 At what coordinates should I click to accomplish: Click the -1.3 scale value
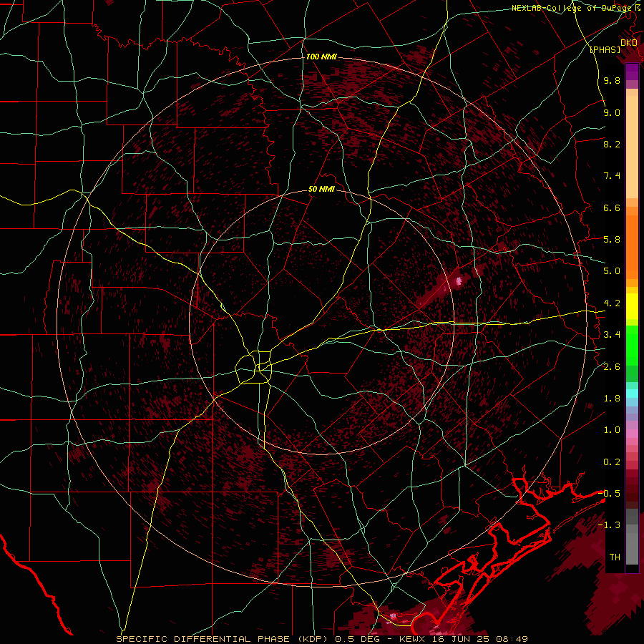(x=610, y=525)
